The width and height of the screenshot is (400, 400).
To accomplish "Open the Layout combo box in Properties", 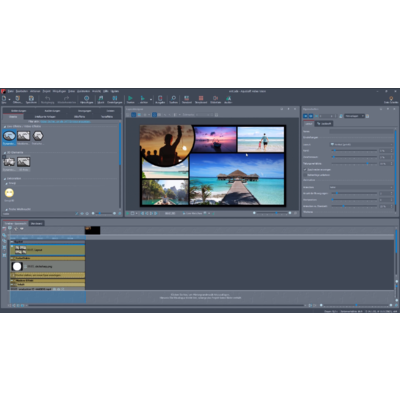I will (x=362, y=145).
